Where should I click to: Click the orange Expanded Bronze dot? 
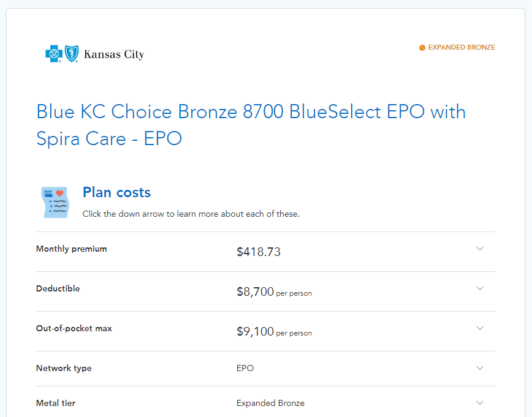[422, 48]
